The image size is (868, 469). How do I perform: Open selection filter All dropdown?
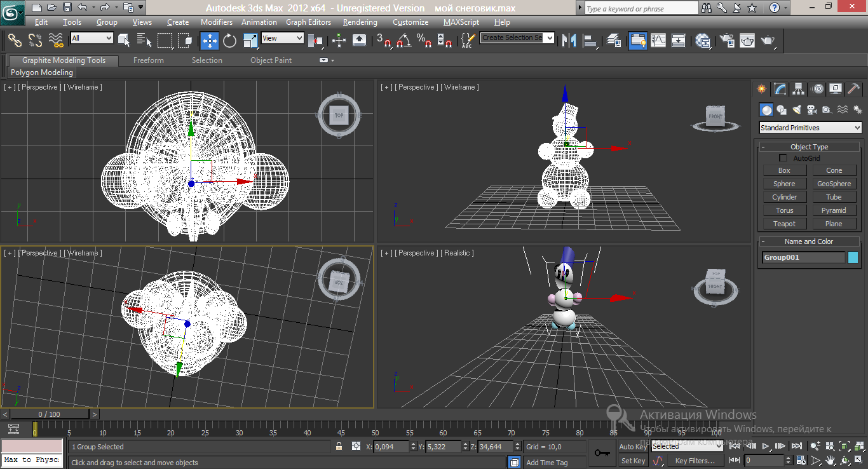tap(92, 38)
